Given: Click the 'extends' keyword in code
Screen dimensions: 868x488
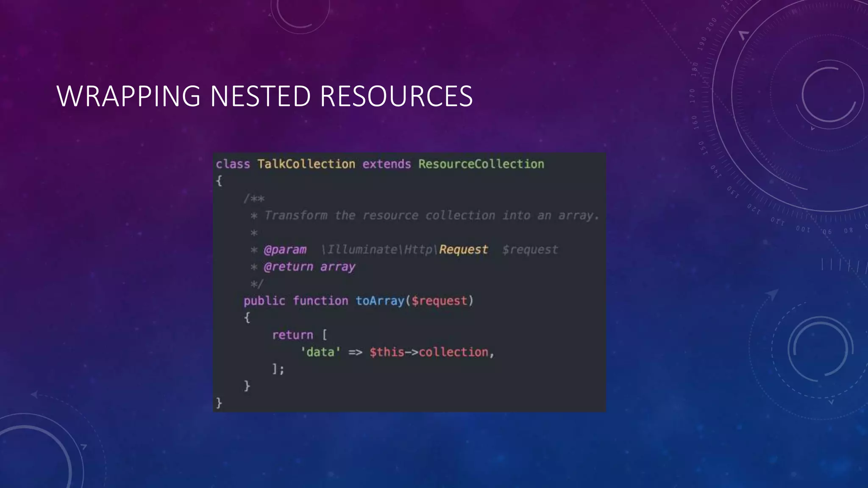Looking at the screenshot, I should click(387, 164).
